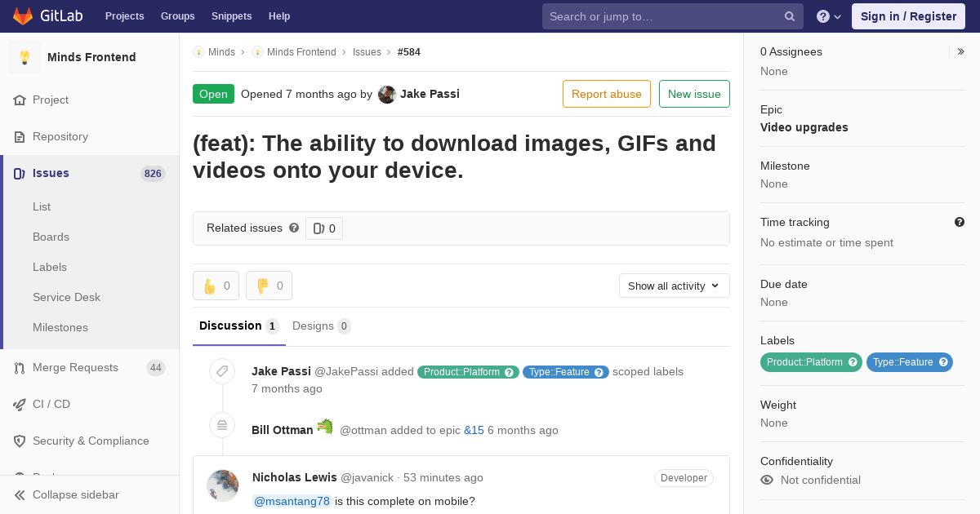Collapse the right sidebar with double-arrow icon
This screenshot has height=514, width=980.
tap(961, 51)
